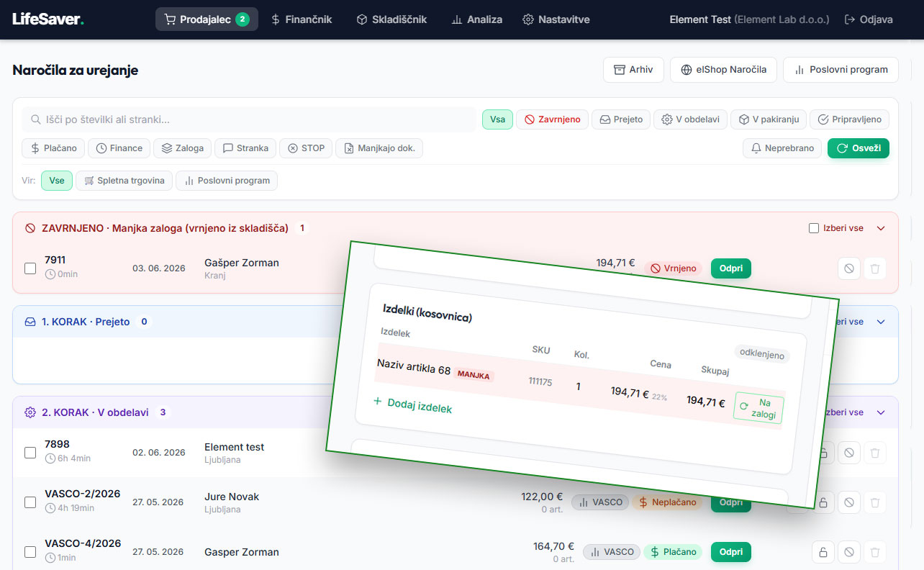Reject order VASCO-2/2026 with ban icon

coord(849,502)
